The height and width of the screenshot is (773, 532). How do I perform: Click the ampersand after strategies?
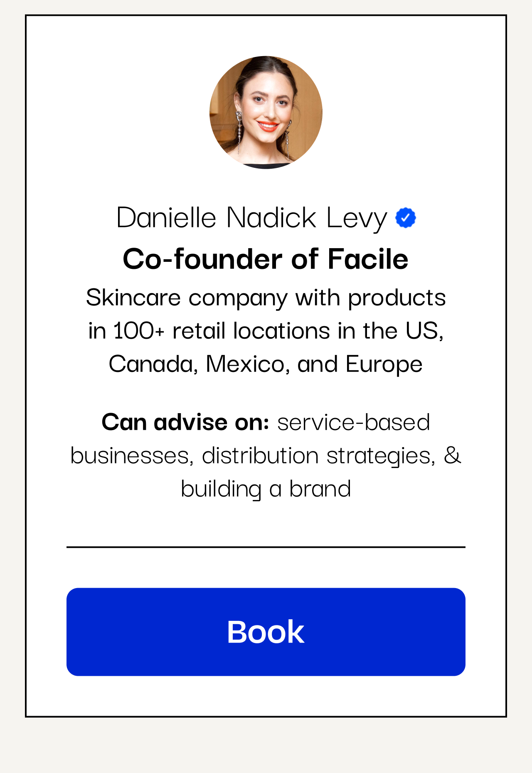(452, 455)
